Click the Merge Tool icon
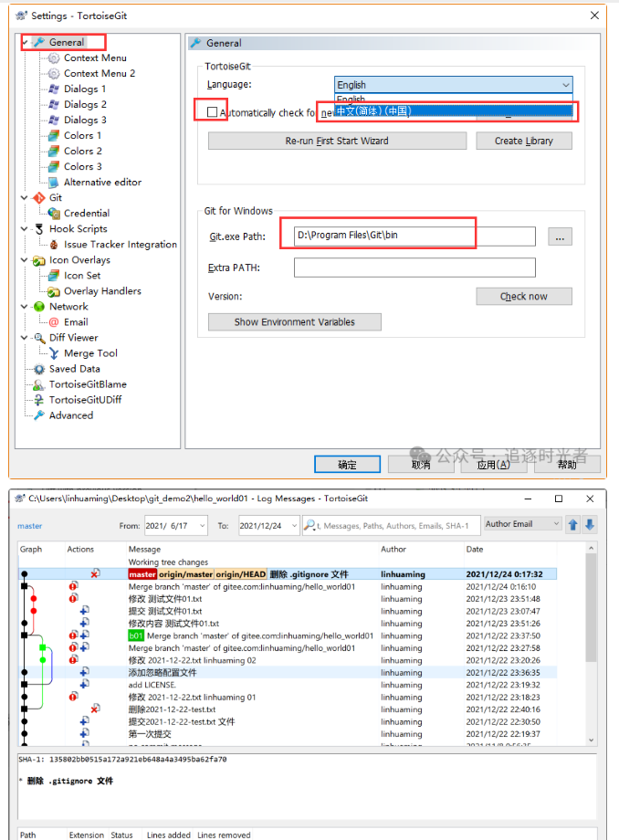The image size is (619, 840). click(54, 353)
